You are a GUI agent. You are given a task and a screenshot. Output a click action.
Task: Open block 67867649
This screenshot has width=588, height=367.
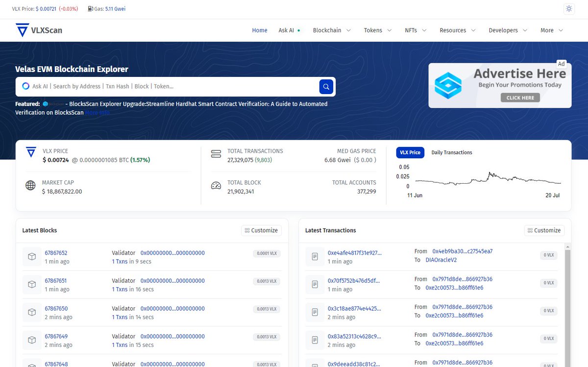(56, 337)
